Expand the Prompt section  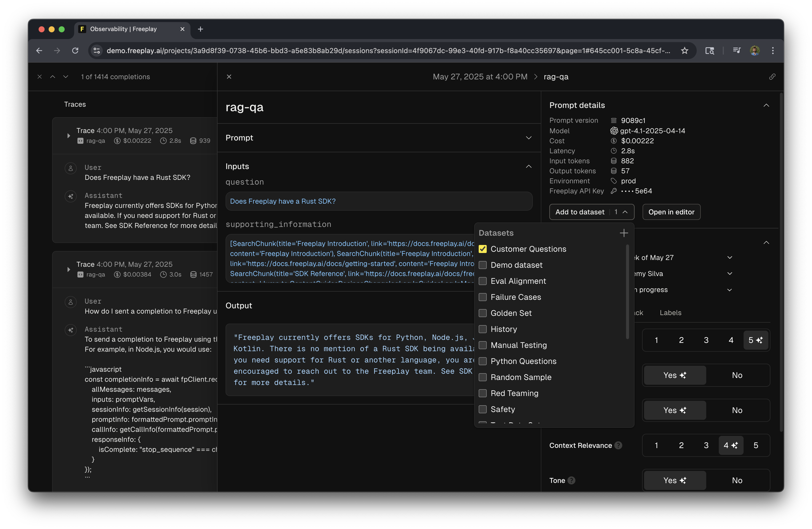[x=529, y=138]
